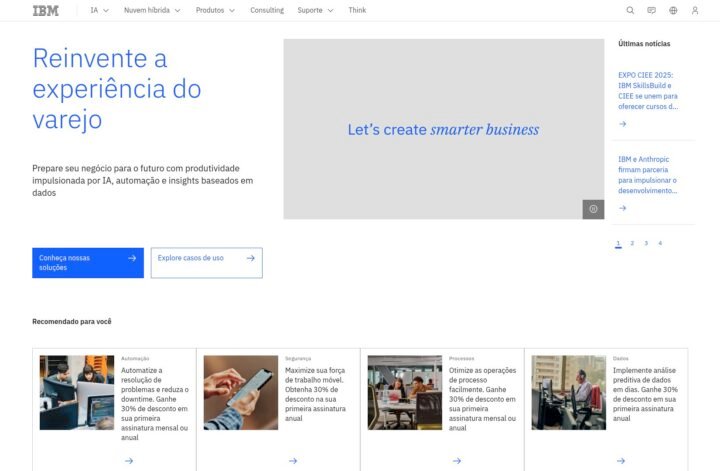Pause the banner video control icon
720x471 pixels.
coord(593,209)
